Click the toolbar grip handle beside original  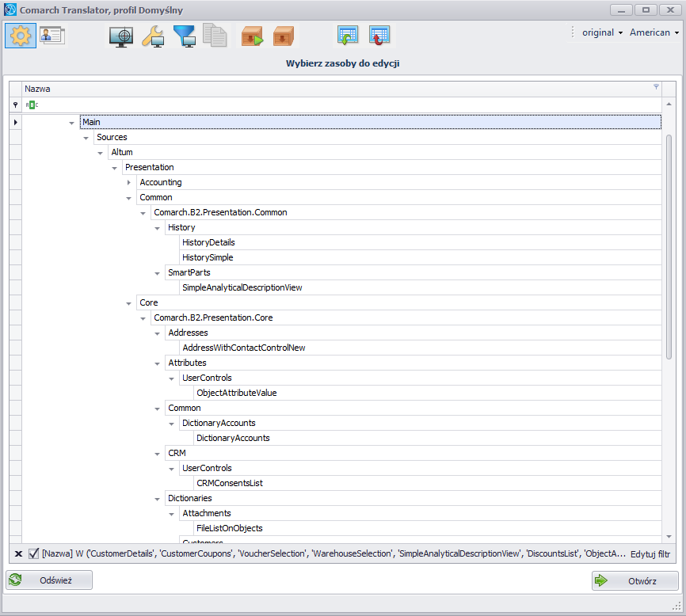pos(572,32)
